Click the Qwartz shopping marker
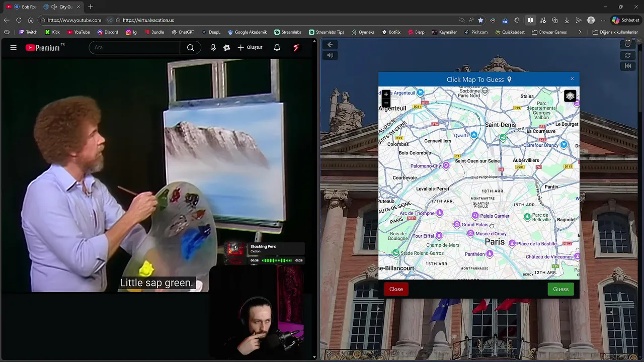Screen dimensions: 644x362 (474, 135)
